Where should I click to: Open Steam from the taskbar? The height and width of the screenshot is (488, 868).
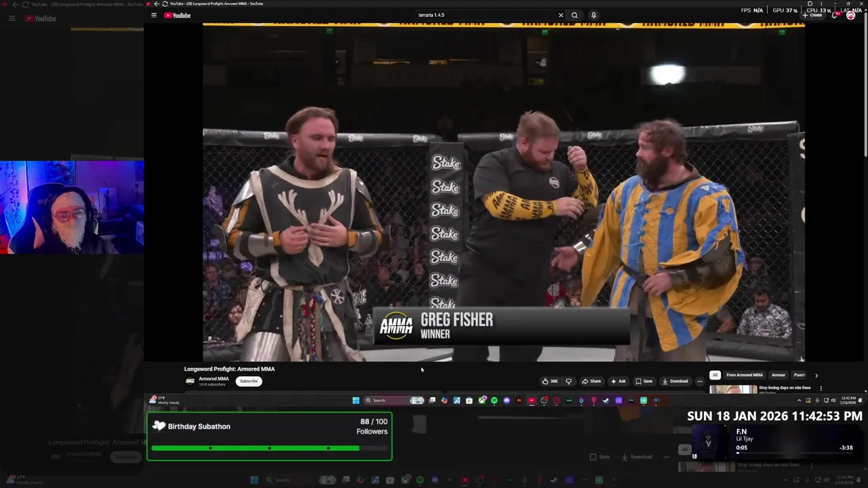coord(606,401)
